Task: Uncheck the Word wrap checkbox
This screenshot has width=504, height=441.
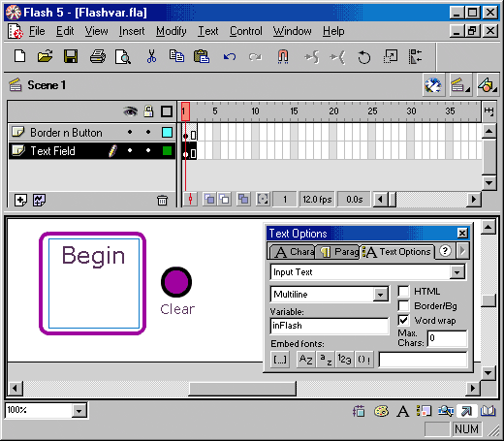Action: 403,320
